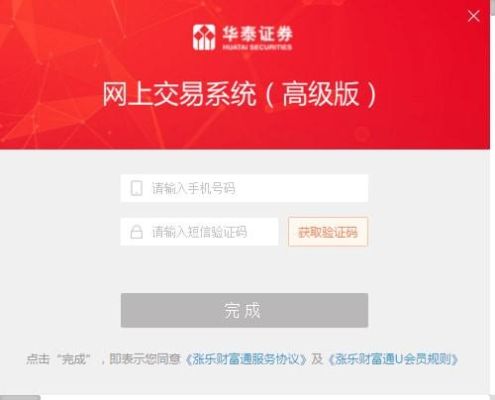This screenshot has width=495, height=400.
Task: Click the 及 text between agreement links
Action: tap(317, 359)
